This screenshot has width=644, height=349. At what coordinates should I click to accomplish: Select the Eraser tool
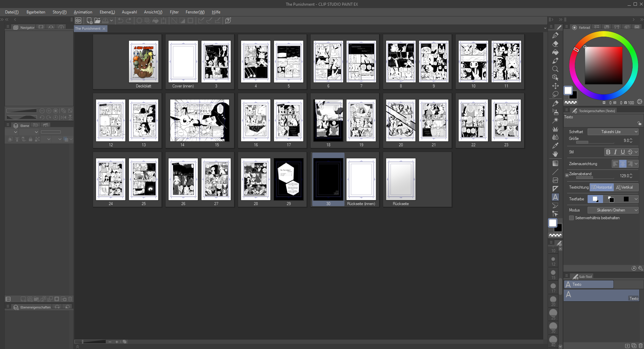[x=555, y=44]
